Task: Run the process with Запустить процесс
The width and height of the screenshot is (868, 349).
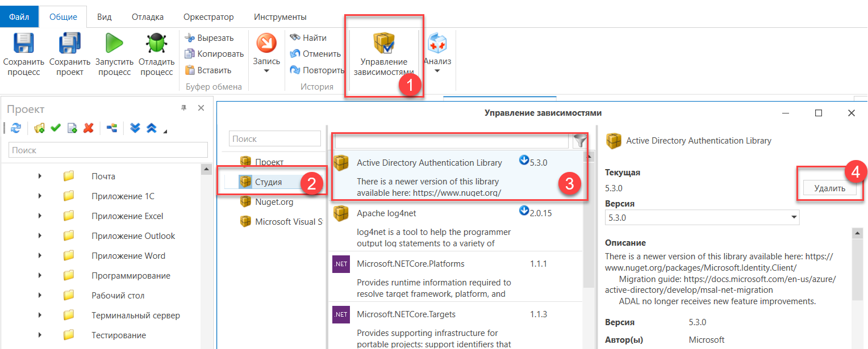Action: (x=114, y=54)
